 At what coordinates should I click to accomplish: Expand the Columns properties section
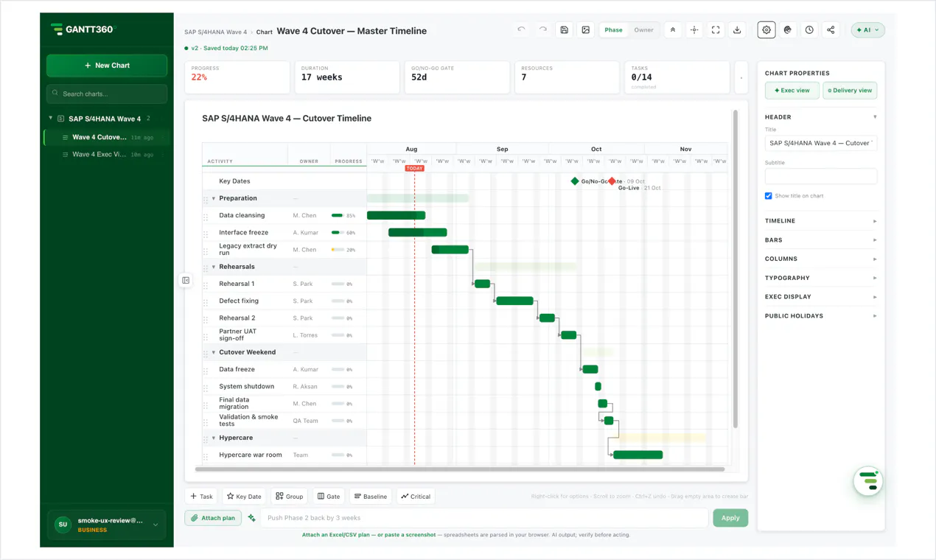[821, 259]
